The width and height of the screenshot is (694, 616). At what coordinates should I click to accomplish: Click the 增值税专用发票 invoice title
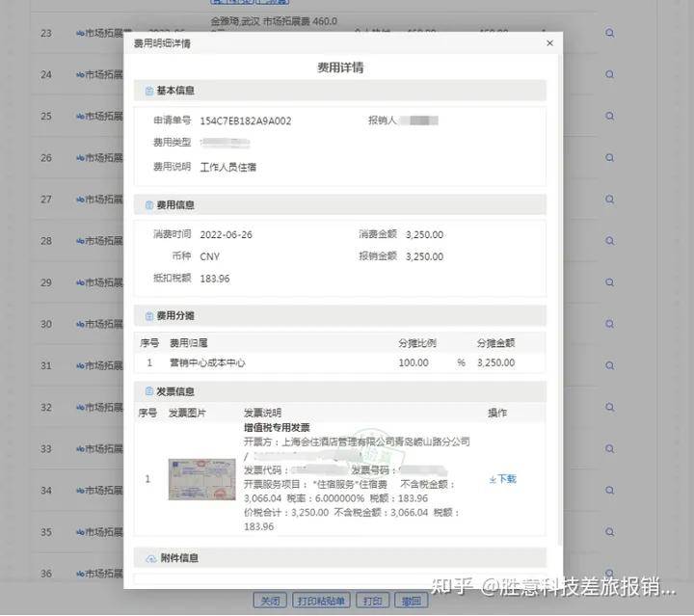pos(277,428)
